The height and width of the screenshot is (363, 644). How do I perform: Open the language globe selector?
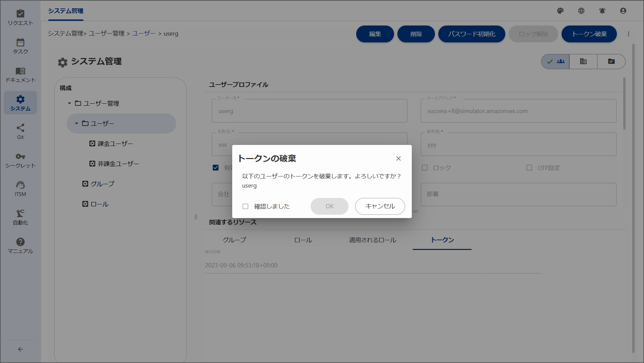point(581,11)
